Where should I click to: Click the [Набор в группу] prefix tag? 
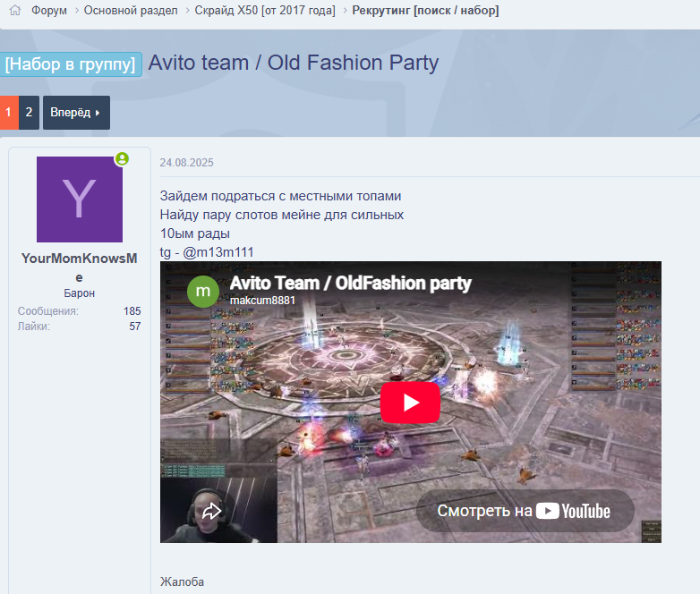coord(71,64)
